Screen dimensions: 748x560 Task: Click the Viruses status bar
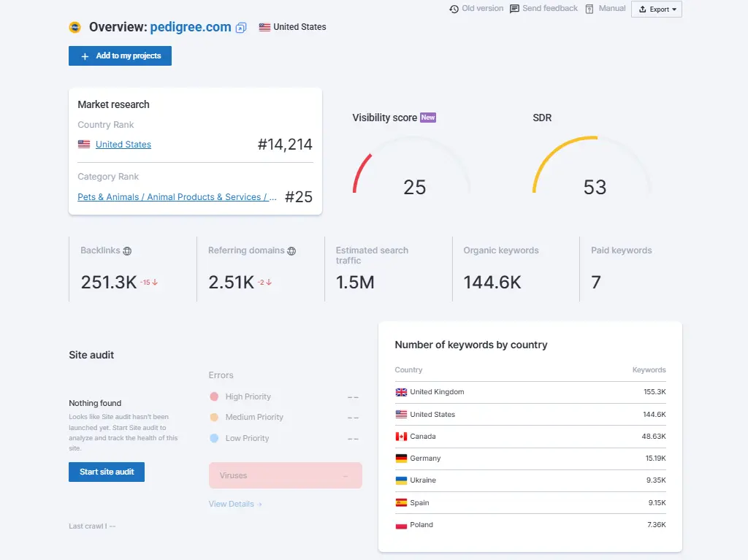[286, 475]
